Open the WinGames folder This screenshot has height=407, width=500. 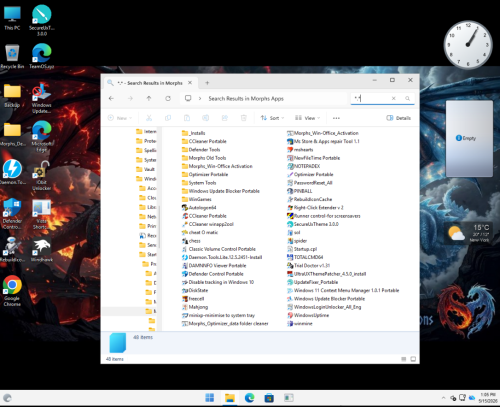(x=197, y=199)
